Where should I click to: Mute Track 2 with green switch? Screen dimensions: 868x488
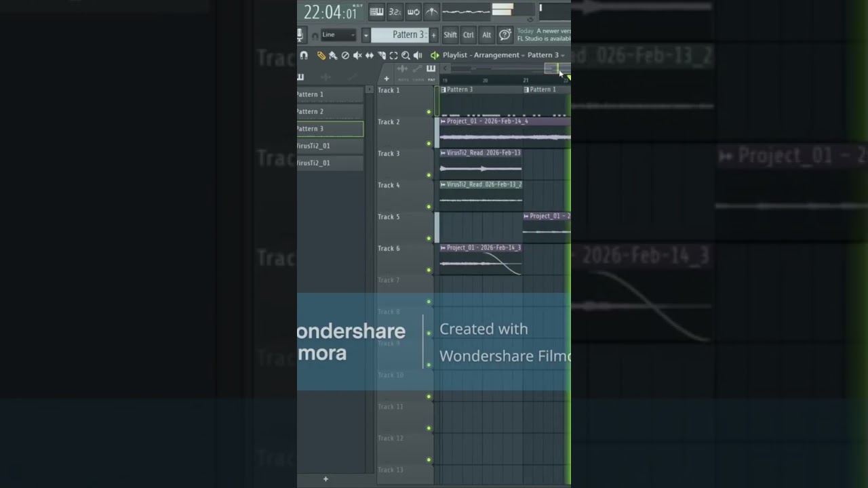[429, 144]
